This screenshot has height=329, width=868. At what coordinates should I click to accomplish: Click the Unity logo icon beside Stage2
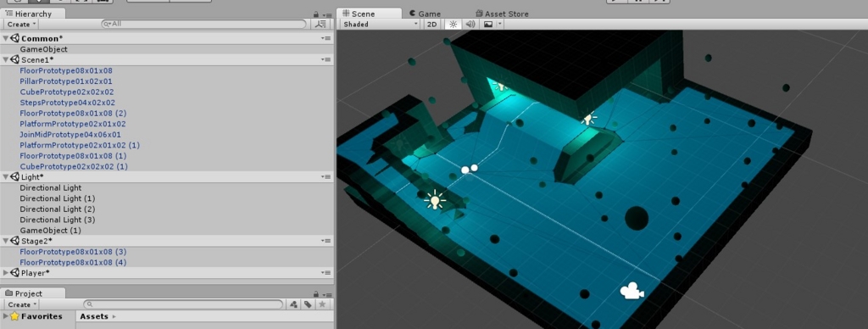point(15,241)
